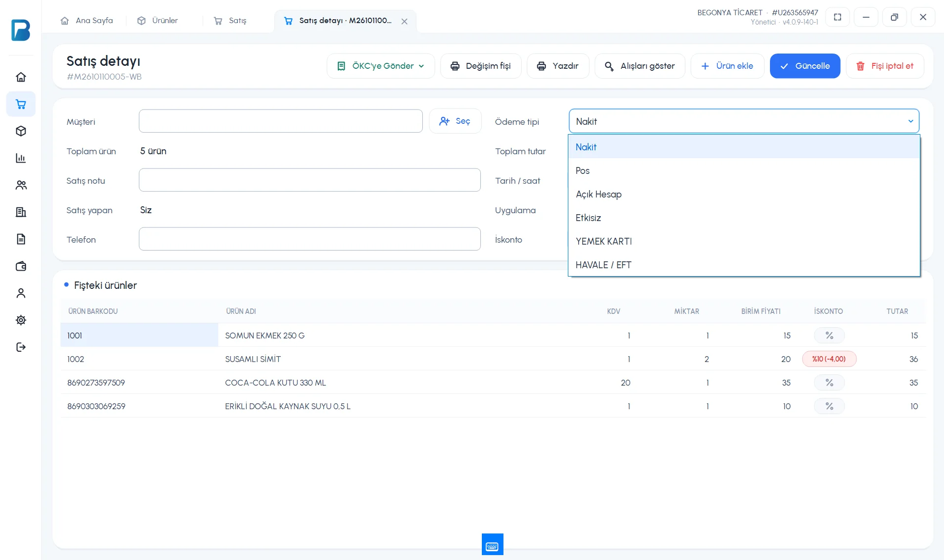Open the wallet icon in sidebar

21,266
